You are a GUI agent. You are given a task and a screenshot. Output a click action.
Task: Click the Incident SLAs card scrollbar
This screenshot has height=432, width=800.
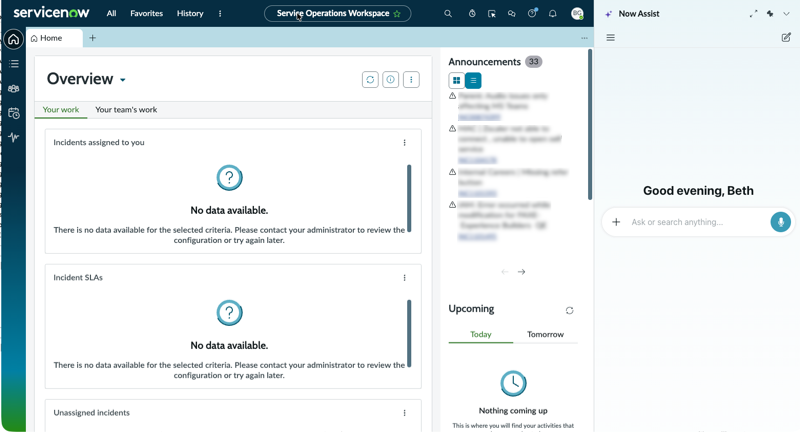point(409,333)
